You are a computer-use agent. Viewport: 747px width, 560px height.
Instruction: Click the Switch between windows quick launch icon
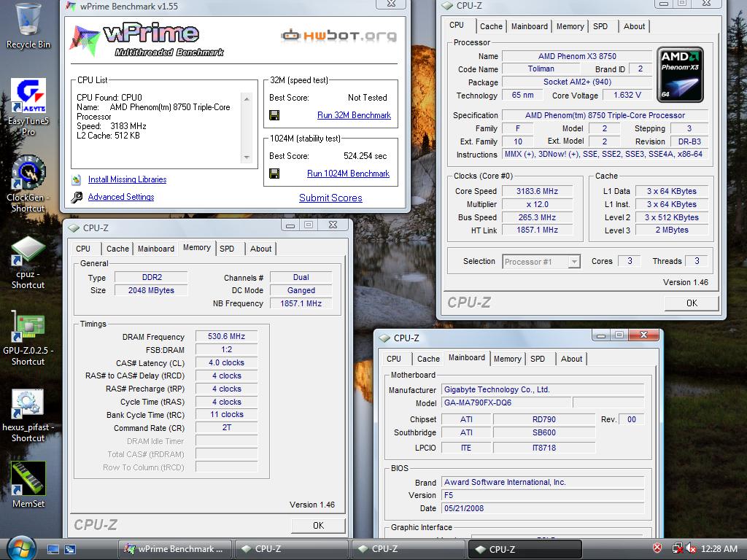click(70, 550)
